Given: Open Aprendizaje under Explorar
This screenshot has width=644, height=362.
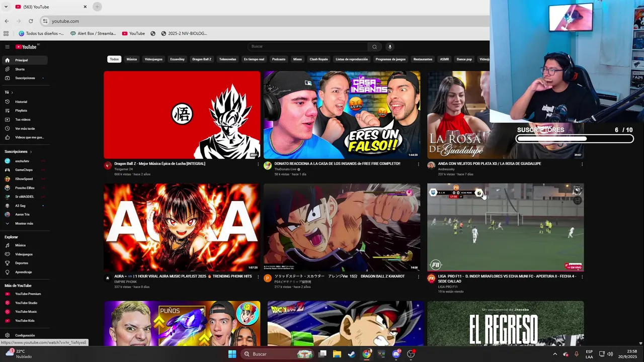Looking at the screenshot, I should (24, 272).
